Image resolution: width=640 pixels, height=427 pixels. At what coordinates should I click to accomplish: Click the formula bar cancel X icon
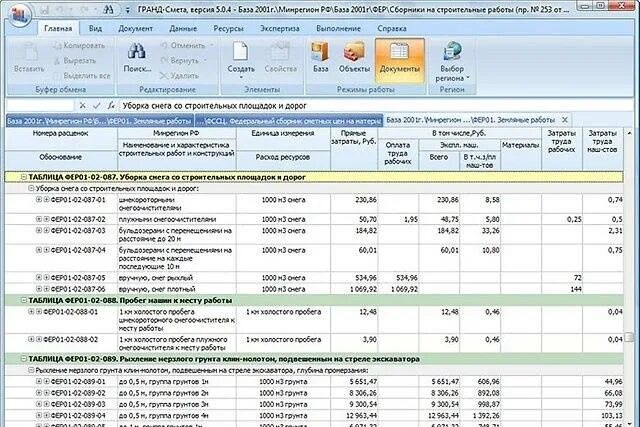coord(82,106)
